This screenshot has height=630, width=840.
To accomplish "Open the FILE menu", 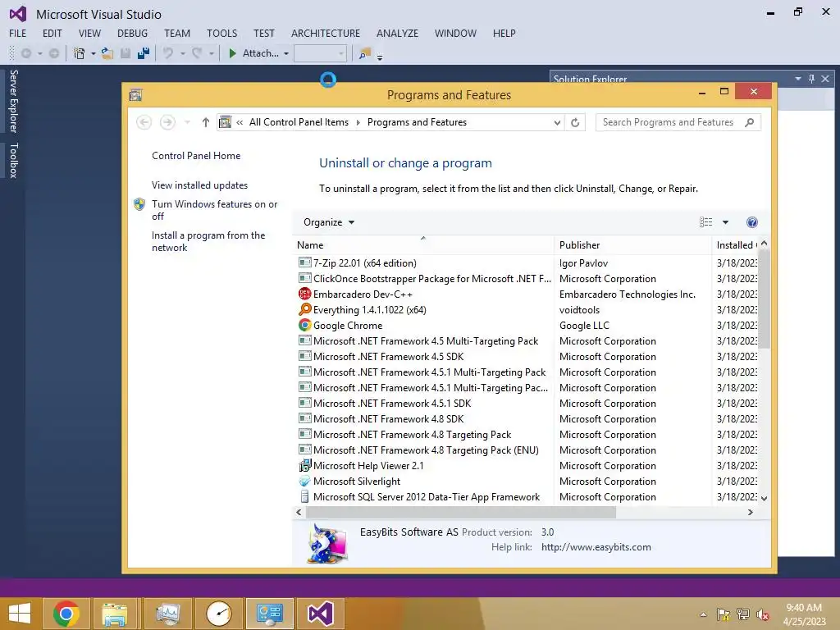I will [x=18, y=33].
